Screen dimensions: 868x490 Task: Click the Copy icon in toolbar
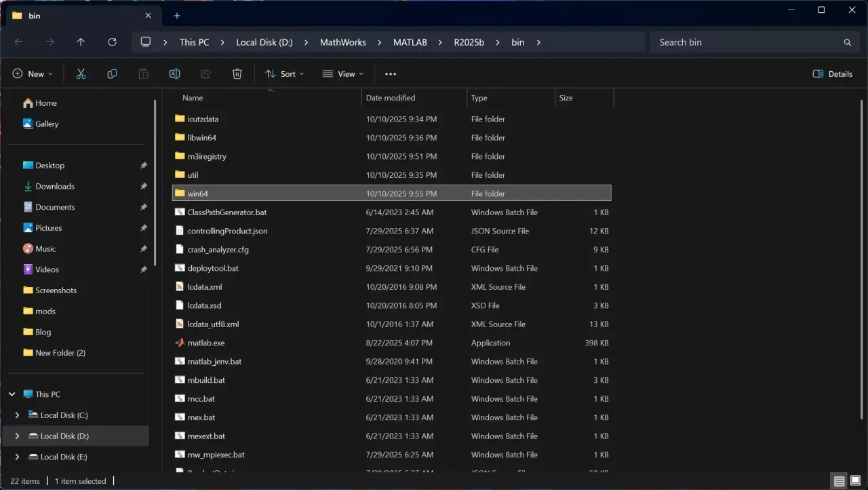[113, 74]
